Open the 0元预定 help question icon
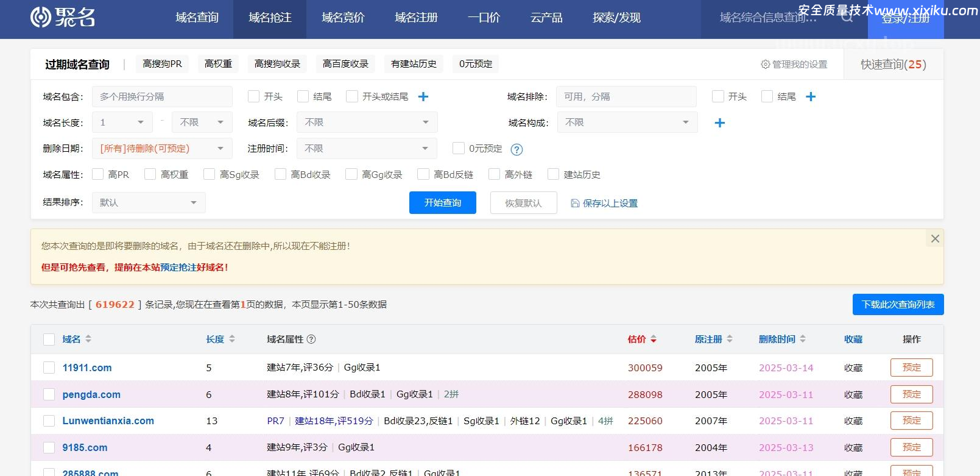Screen dimensions: 980x476 coord(516,149)
